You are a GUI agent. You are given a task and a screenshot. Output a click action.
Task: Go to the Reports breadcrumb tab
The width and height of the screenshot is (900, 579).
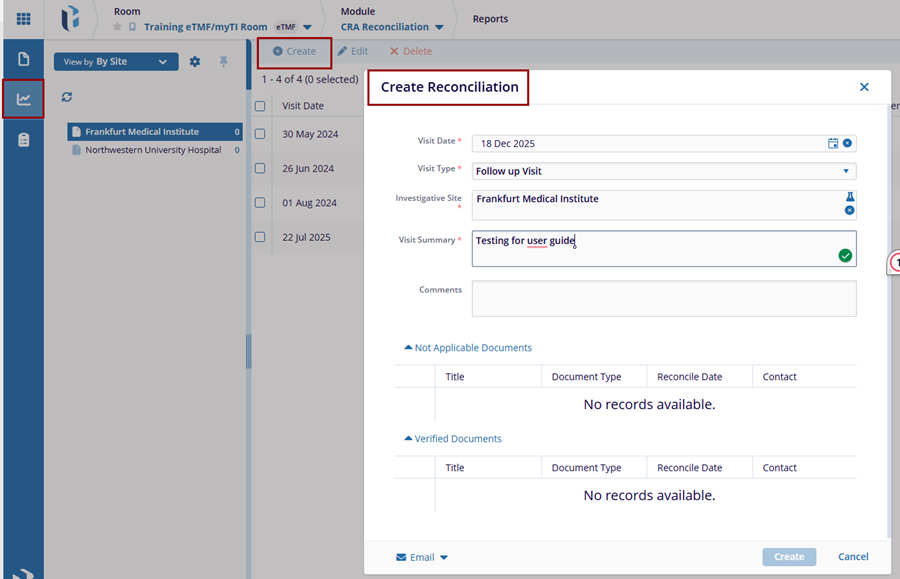click(490, 19)
